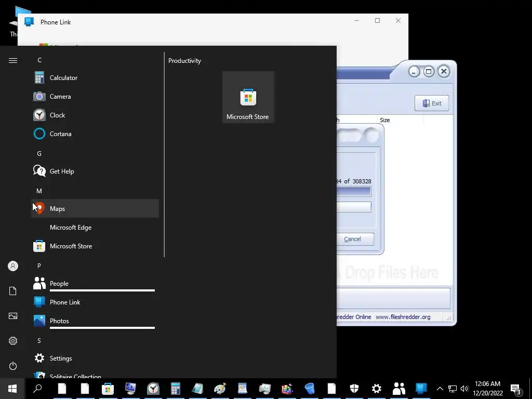Show hidden system tray icons
This screenshot has height=399, width=532.
(x=440, y=389)
